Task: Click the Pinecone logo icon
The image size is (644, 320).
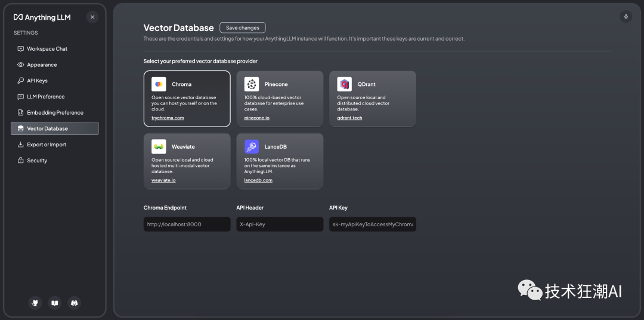Action: click(252, 84)
